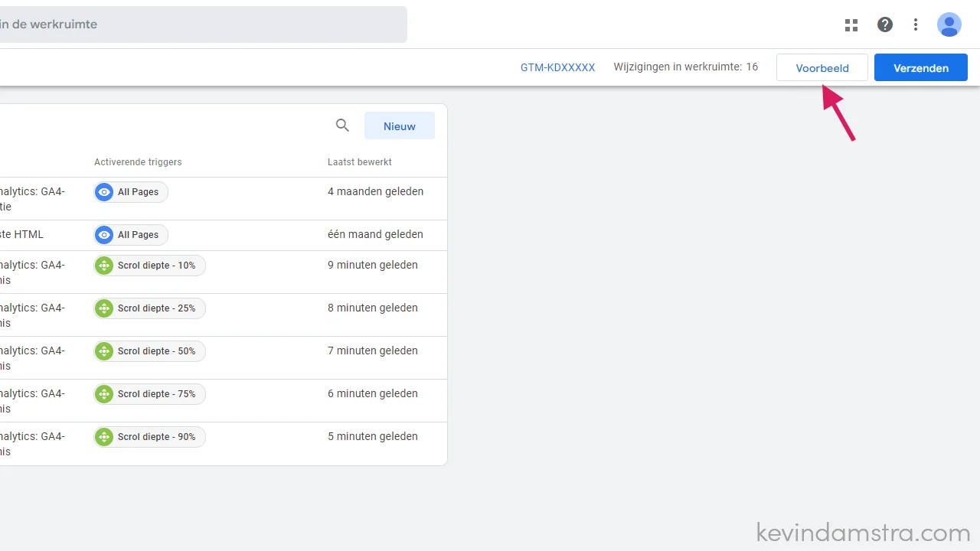This screenshot has width=980, height=551.
Task: Select the '4 maanden geleden' cell
Action: coord(375,191)
